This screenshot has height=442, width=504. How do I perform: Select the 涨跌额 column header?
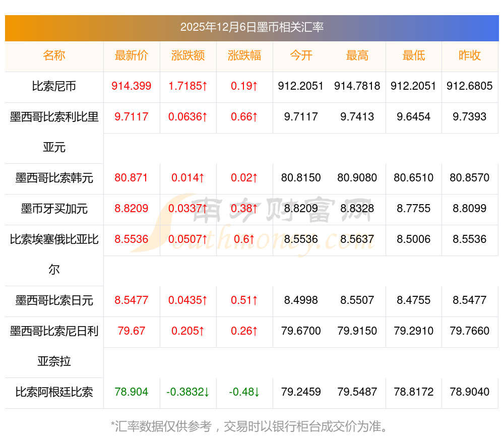point(188,56)
